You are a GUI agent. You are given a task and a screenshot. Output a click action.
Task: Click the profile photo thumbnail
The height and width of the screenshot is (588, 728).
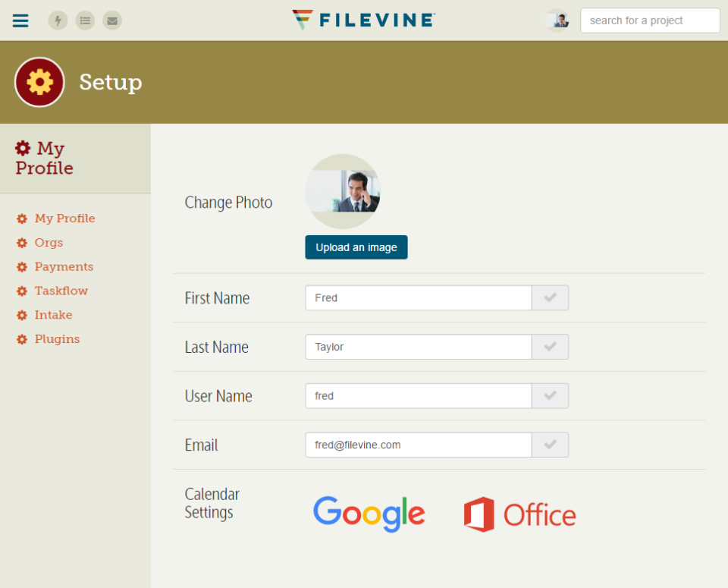(x=343, y=191)
